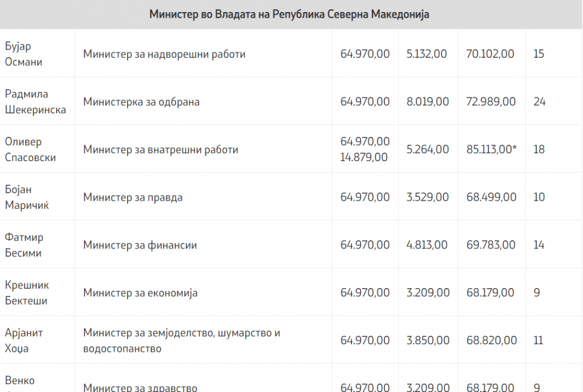Click the name "Венко" in the bottom row

point(20,380)
